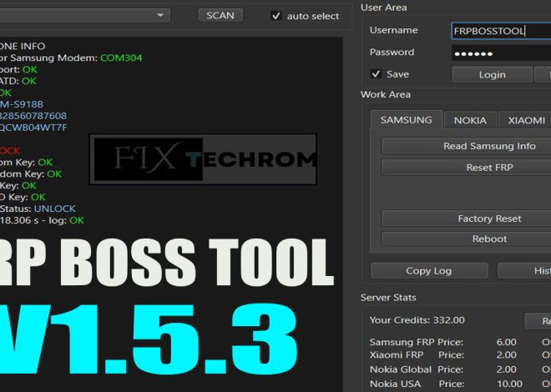Click Read Samsung Info button
Image resolution: width=551 pixels, height=392 pixels.
[466, 146]
